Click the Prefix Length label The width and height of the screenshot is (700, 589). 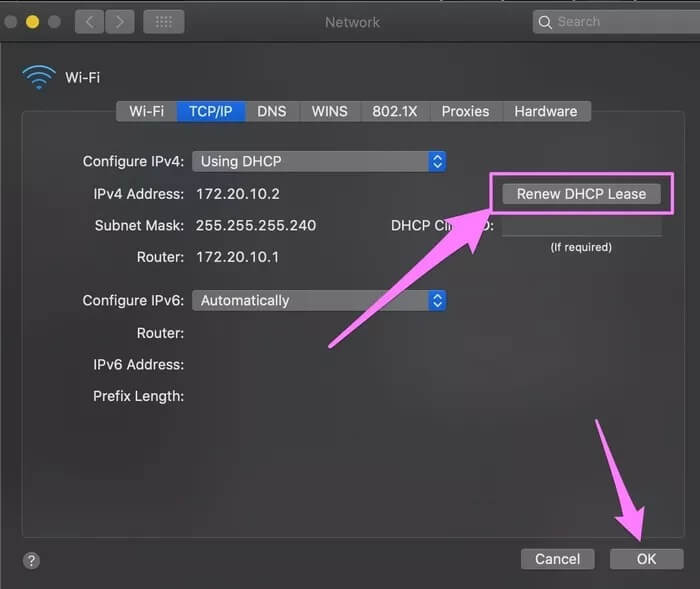(x=138, y=396)
